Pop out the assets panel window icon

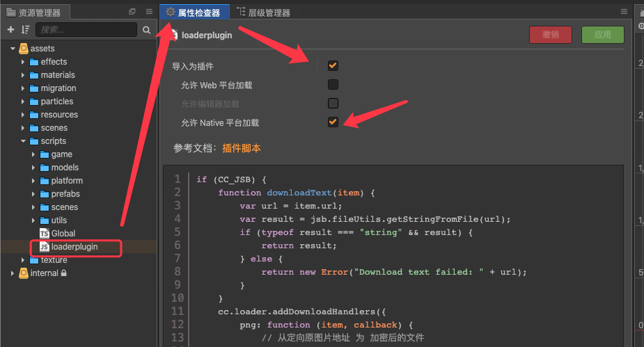pyautogui.click(x=132, y=12)
